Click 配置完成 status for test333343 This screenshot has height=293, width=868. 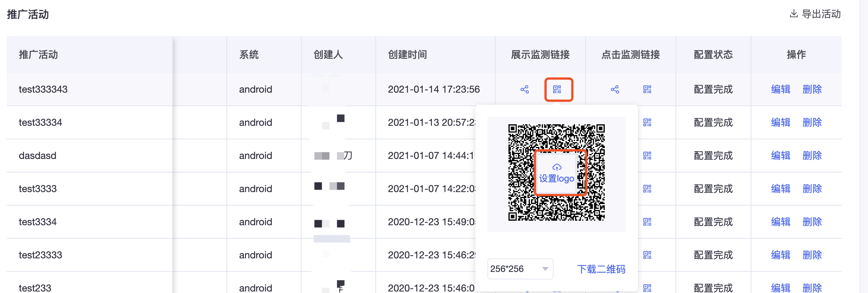(713, 89)
